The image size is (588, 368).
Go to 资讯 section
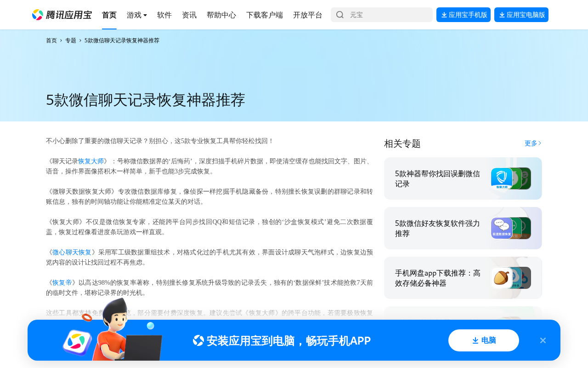pyautogui.click(x=189, y=15)
